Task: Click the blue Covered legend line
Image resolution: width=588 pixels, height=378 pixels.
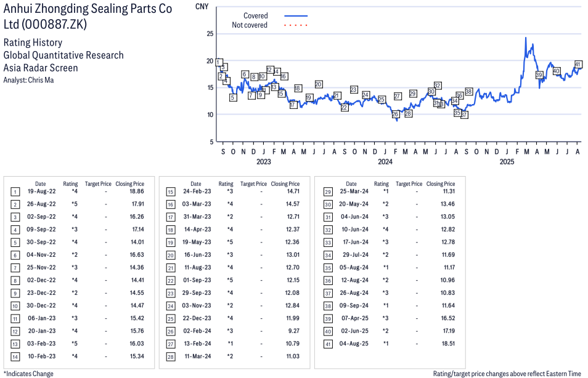Action: coord(296,16)
